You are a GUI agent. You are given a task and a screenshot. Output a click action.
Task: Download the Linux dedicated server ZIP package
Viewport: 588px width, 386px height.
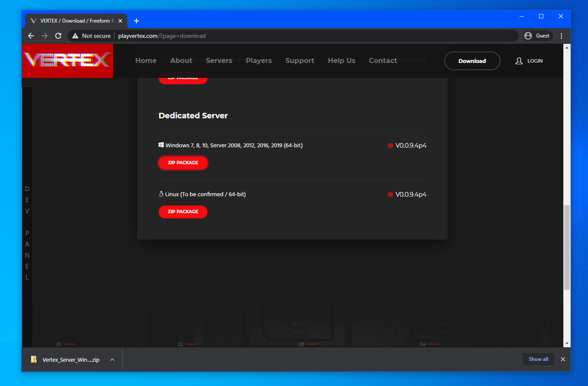pos(183,212)
